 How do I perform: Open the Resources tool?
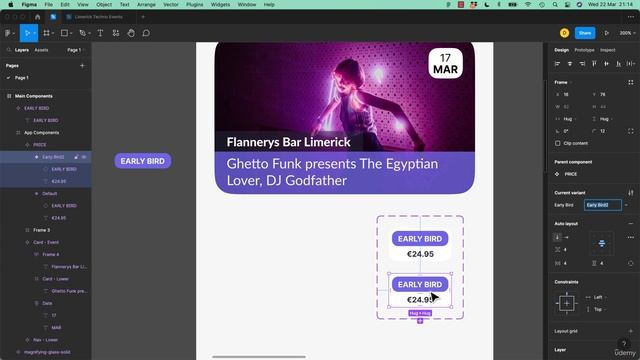click(x=116, y=33)
